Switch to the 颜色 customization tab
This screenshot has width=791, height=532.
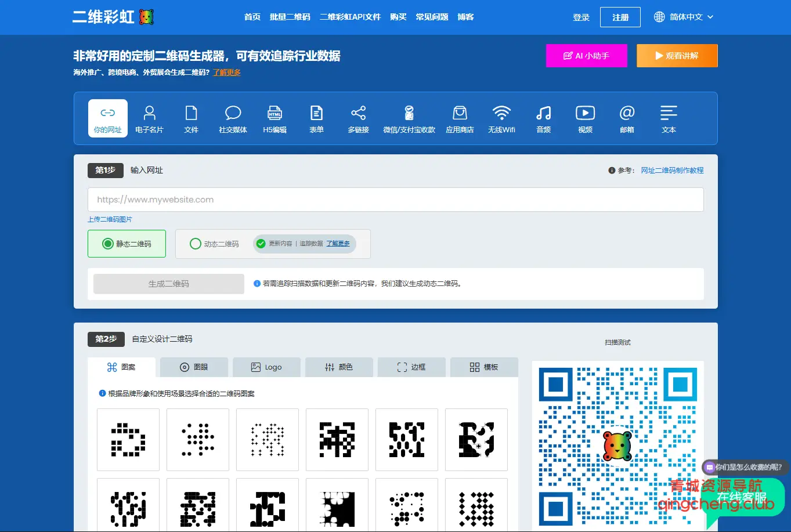[x=339, y=367]
